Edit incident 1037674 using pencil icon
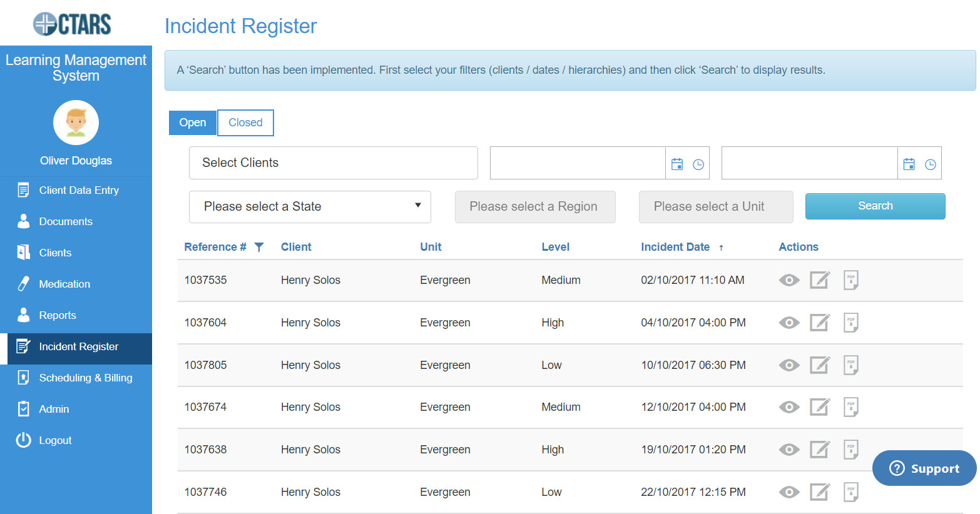This screenshot has width=980, height=514. [x=819, y=407]
